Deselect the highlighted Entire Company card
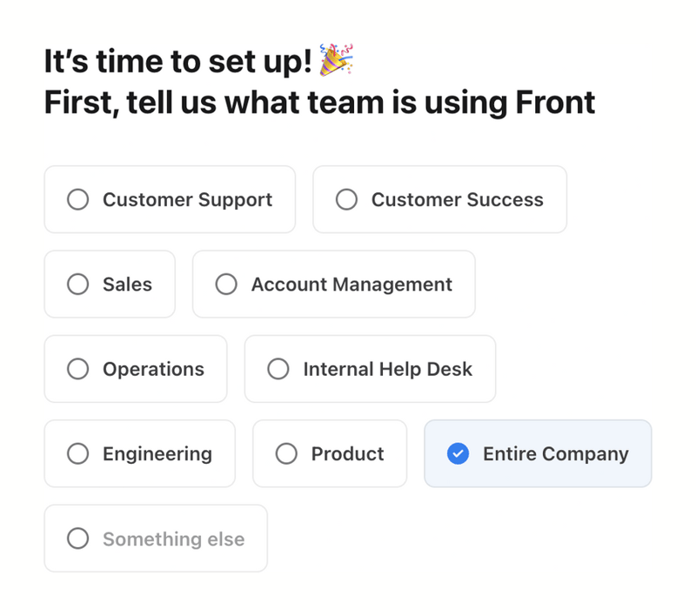 537,453
